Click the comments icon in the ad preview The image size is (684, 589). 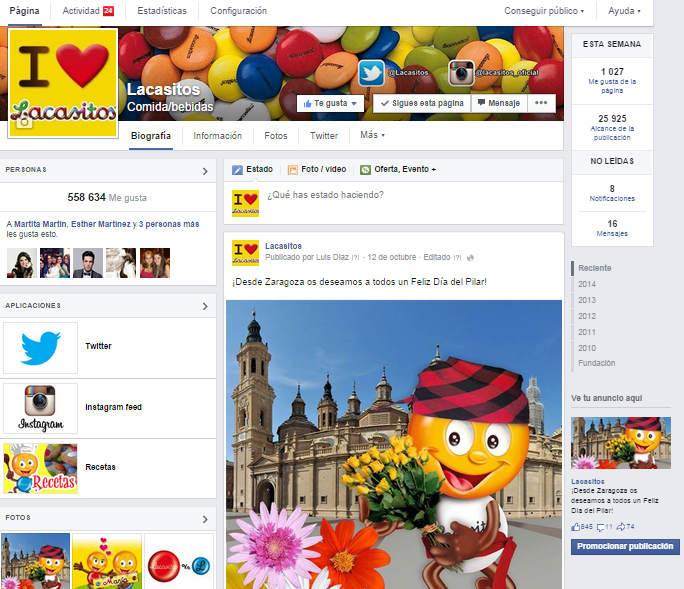[601, 527]
